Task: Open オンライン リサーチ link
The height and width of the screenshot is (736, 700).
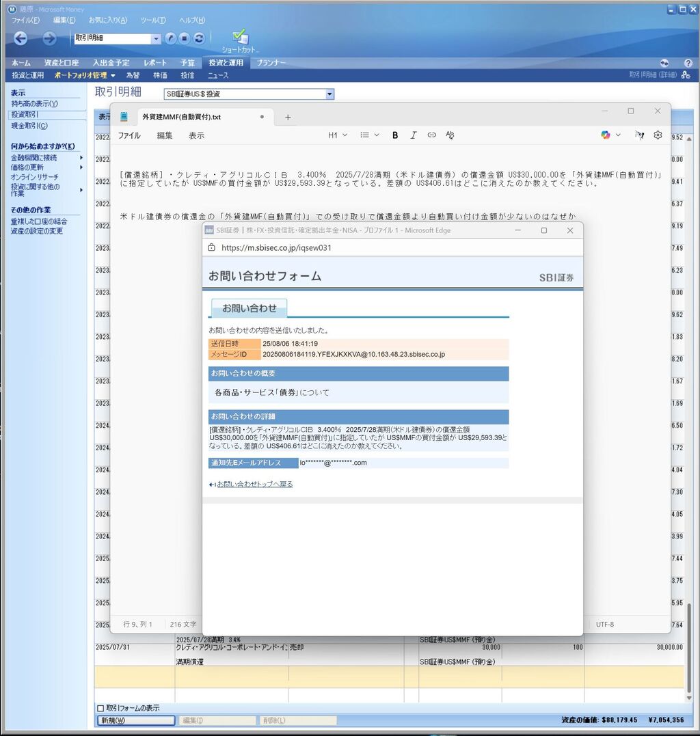Action: (x=34, y=177)
